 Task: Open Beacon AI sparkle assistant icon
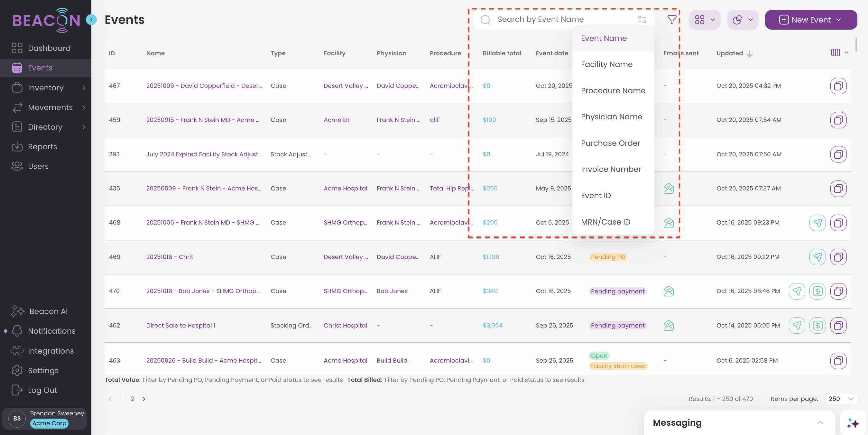[x=853, y=423]
